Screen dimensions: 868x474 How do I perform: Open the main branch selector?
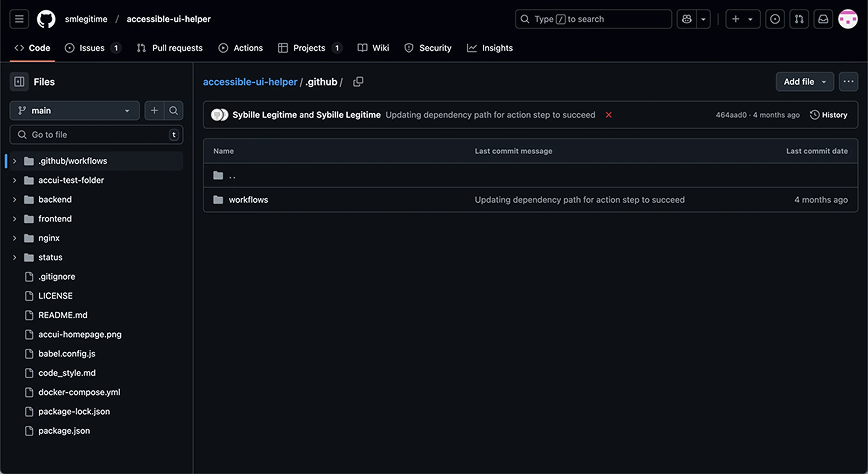(x=74, y=111)
